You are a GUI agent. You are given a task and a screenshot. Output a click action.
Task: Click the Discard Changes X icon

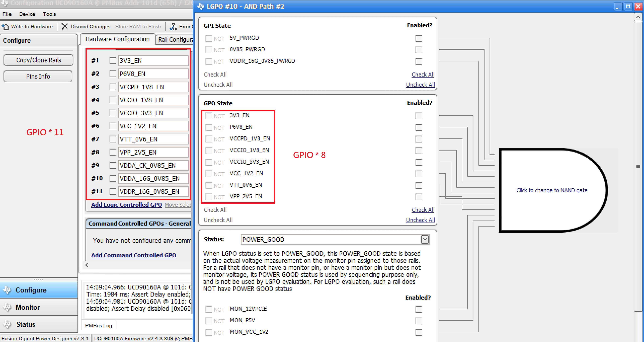coord(65,26)
